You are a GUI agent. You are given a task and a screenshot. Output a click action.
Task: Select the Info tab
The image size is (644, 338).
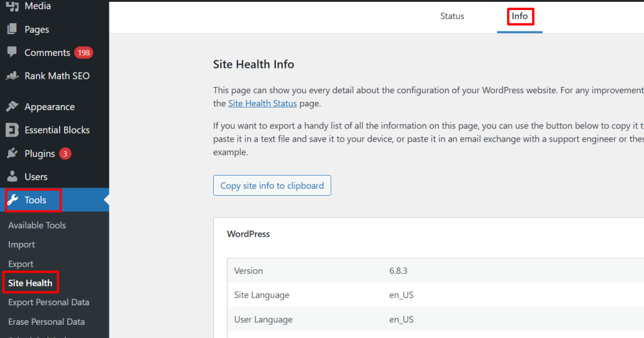coord(519,16)
